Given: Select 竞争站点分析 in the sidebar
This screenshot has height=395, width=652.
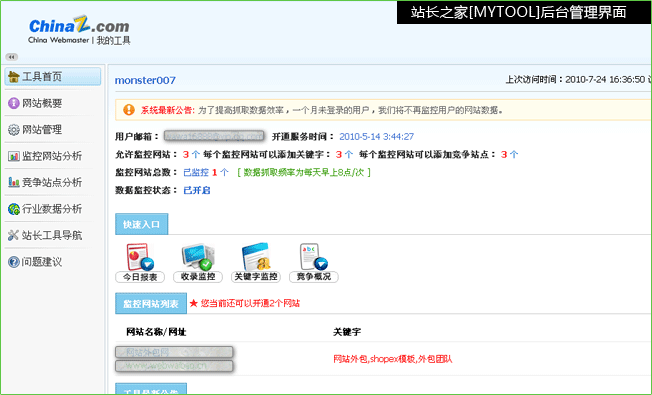Looking at the screenshot, I should [53, 182].
